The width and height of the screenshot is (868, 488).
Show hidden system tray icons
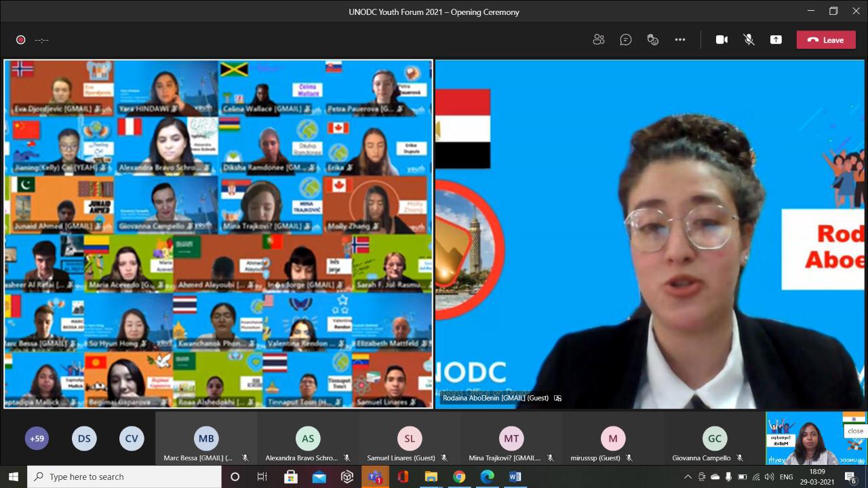pyautogui.click(x=688, y=477)
